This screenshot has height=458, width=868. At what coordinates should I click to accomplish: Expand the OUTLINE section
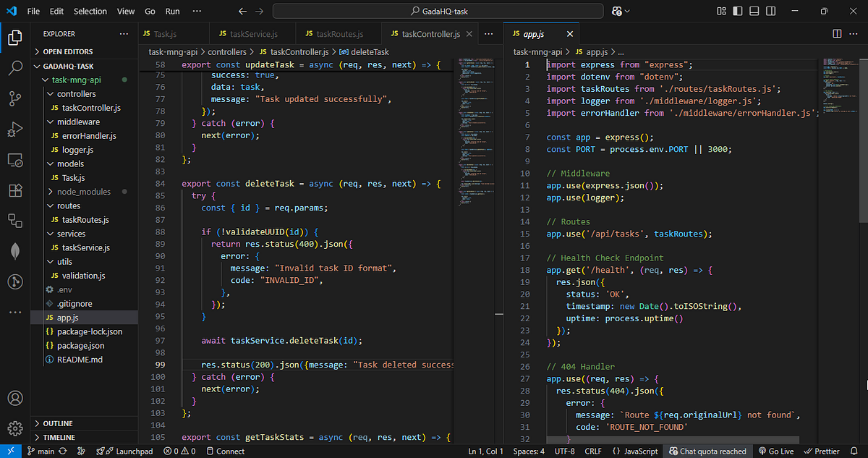coord(58,423)
